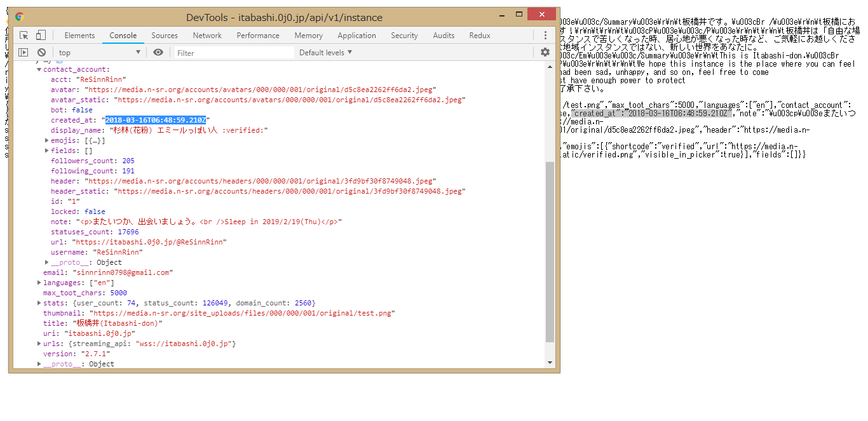Click the header_static URL string
Screen dimensions: 868x421
(289, 191)
